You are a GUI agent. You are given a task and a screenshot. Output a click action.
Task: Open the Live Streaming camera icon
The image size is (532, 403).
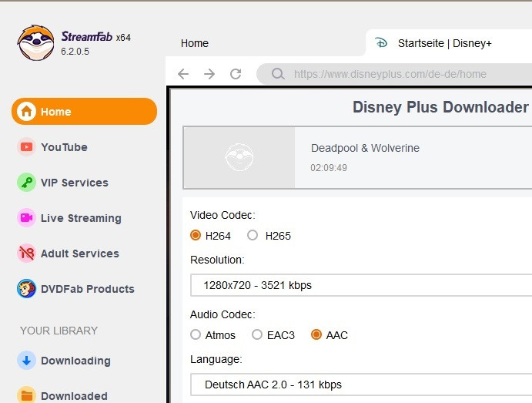coord(27,218)
